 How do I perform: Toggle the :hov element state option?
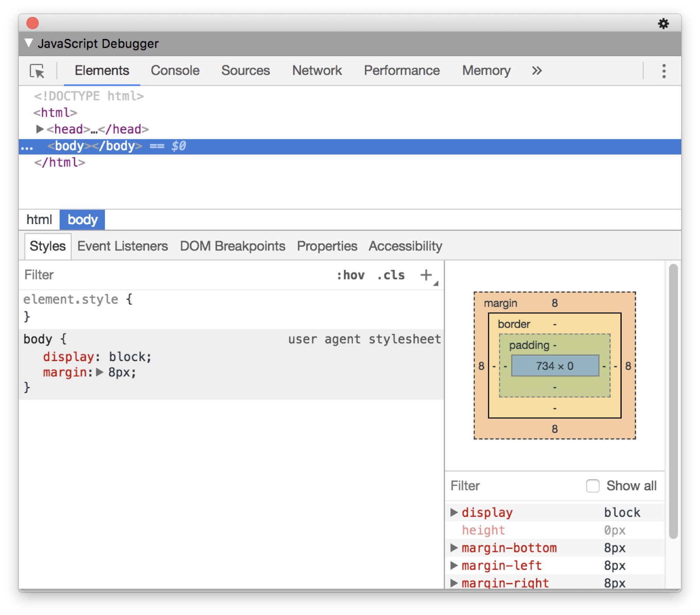(x=350, y=275)
